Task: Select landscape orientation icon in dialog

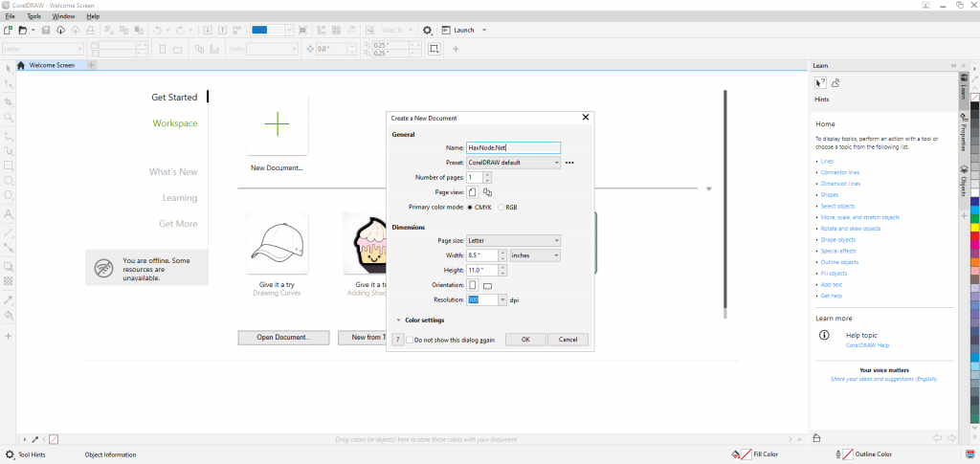Action: click(x=486, y=285)
